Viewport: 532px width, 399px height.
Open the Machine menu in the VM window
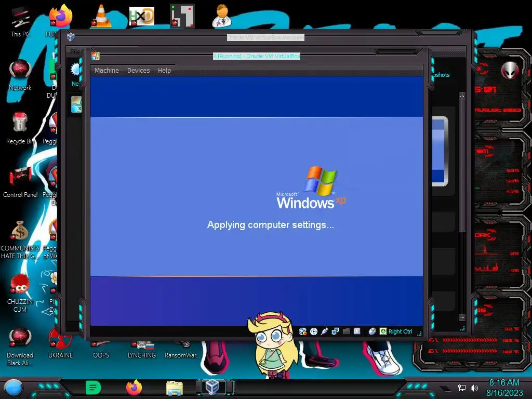point(107,71)
